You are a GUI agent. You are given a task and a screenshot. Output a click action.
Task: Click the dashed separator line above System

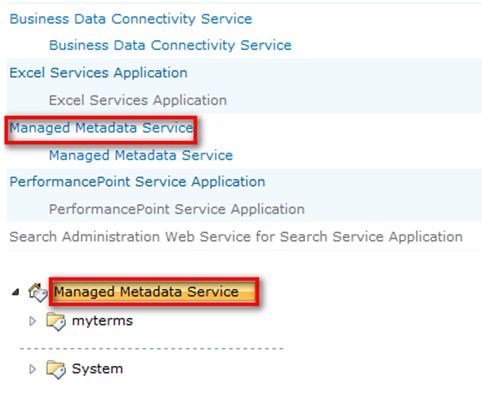pos(152,349)
